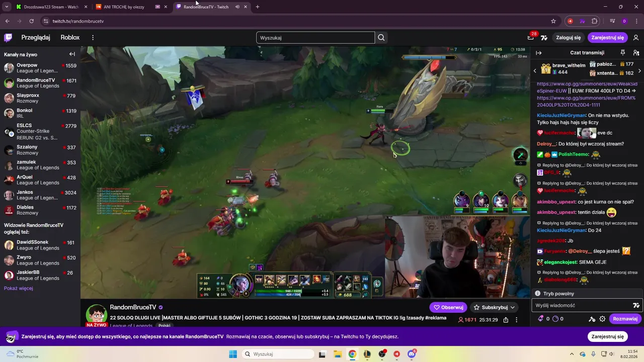Open the WeakSideSpiner op.gg link in chat
The image size is (644, 362).
[587, 87]
